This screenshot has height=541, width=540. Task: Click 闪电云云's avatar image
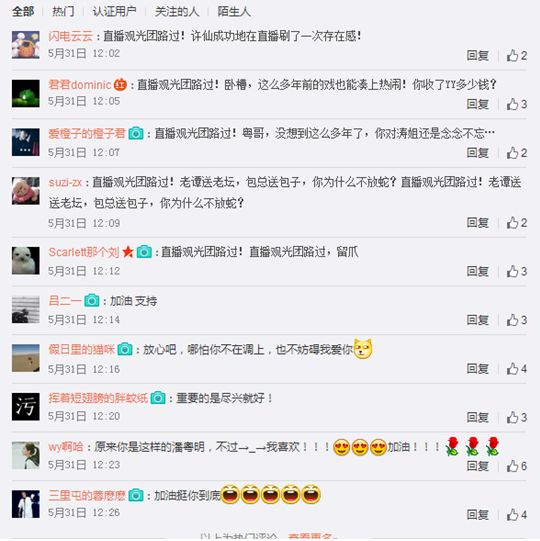26,45
